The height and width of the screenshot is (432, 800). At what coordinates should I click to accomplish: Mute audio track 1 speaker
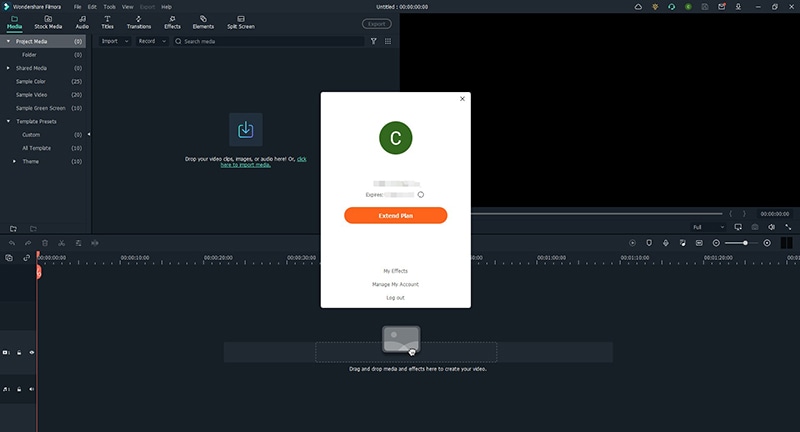tap(32, 389)
